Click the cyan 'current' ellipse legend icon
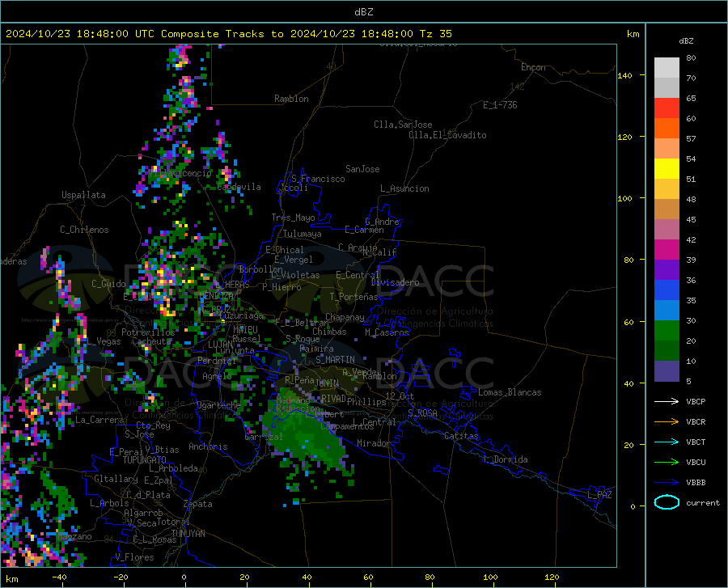 coord(667,502)
